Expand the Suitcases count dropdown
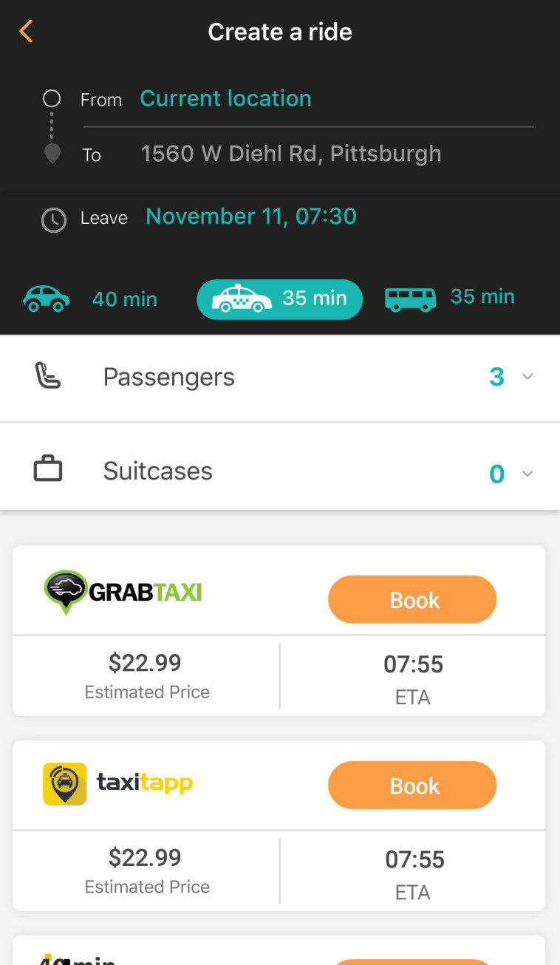 coord(510,473)
